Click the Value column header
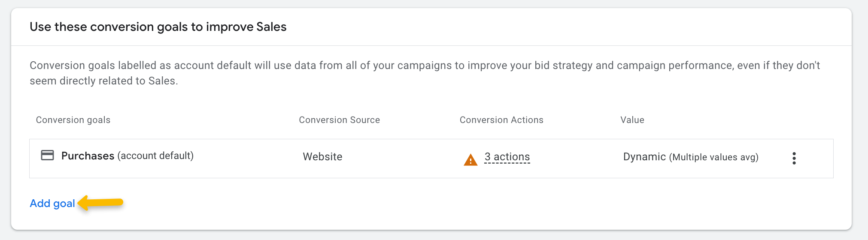The image size is (868, 240). 632,120
